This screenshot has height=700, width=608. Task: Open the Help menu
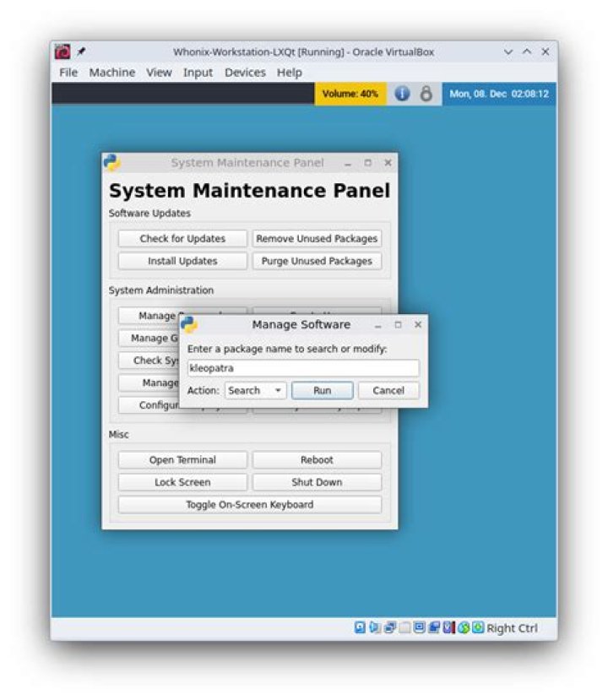pos(290,73)
